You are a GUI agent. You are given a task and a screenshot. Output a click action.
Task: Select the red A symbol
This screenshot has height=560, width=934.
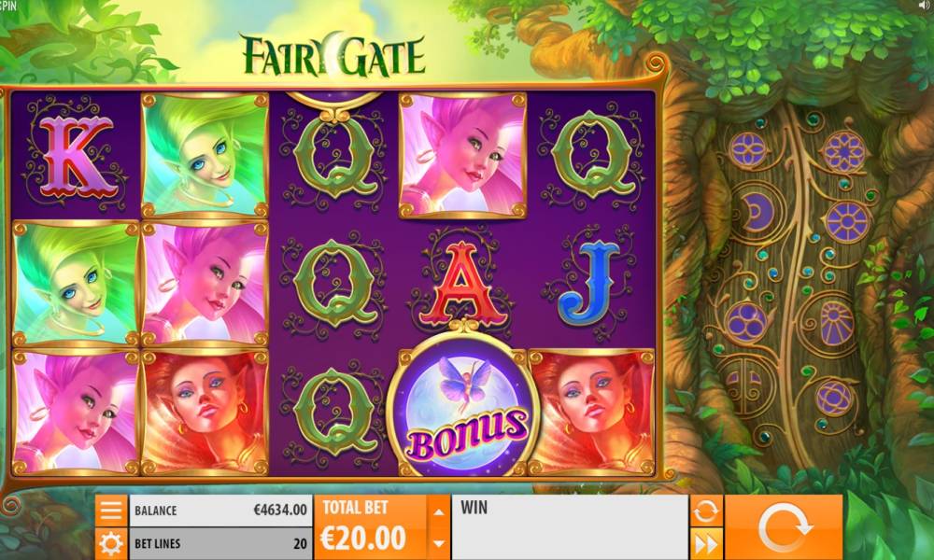pyautogui.click(x=462, y=285)
